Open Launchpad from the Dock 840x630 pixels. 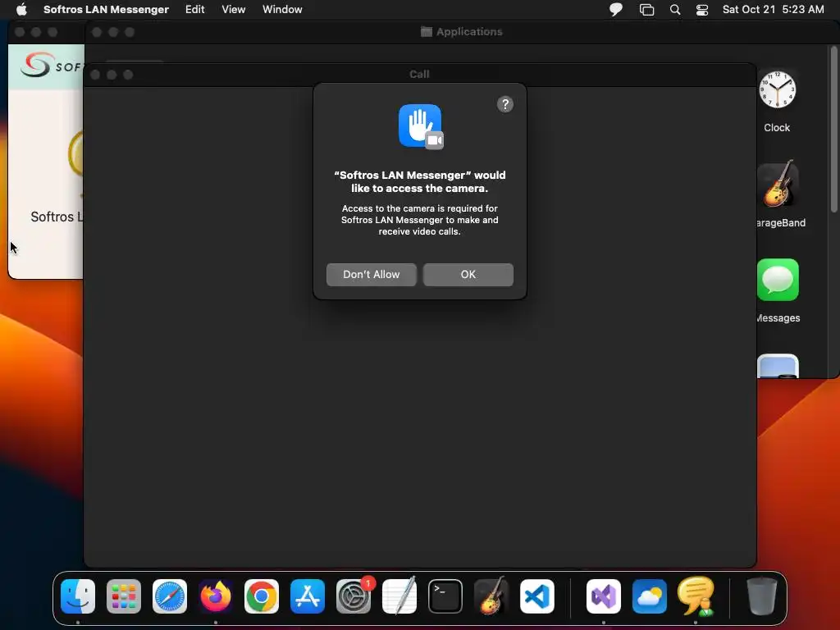point(124,596)
